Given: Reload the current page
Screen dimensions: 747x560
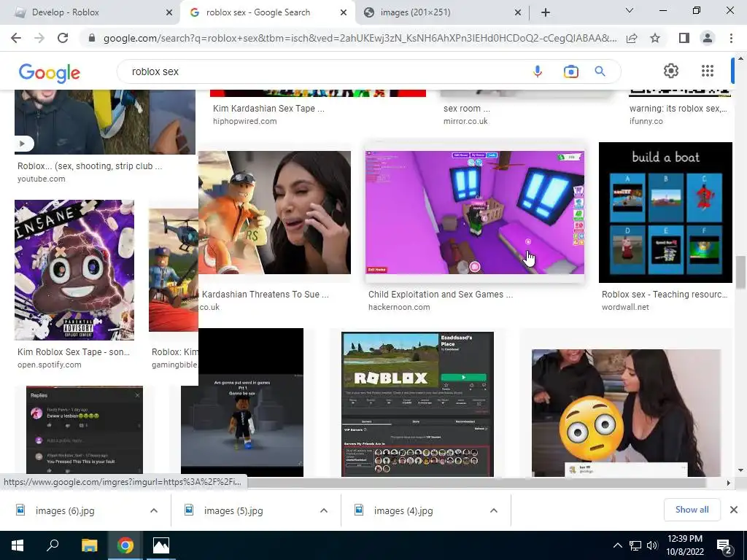Looking at the screenshot, I should click(x=63, y=38).
